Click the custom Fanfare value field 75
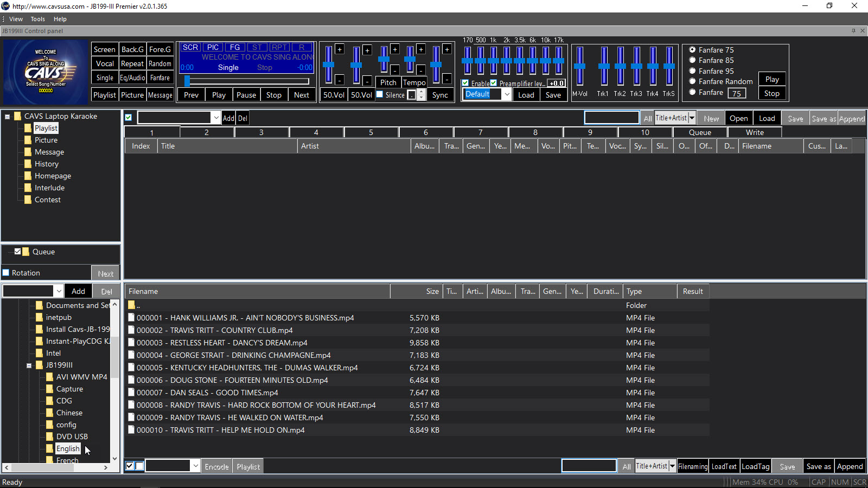868x488 pixels. tap(737, 93)
